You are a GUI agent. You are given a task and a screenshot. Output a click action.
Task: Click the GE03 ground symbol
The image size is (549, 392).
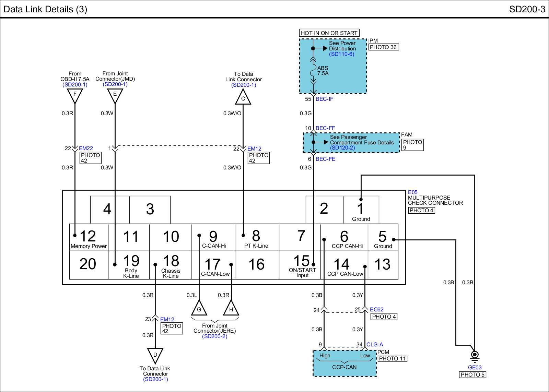tap(475, 356)
